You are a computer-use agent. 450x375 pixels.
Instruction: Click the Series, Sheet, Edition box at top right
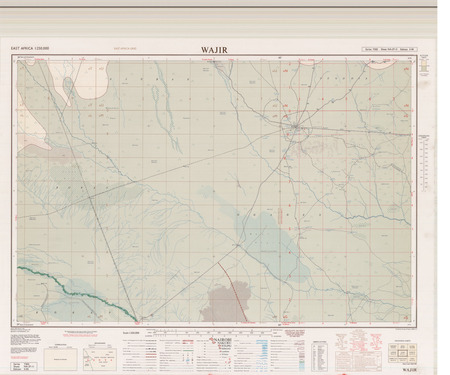point(390,49)
